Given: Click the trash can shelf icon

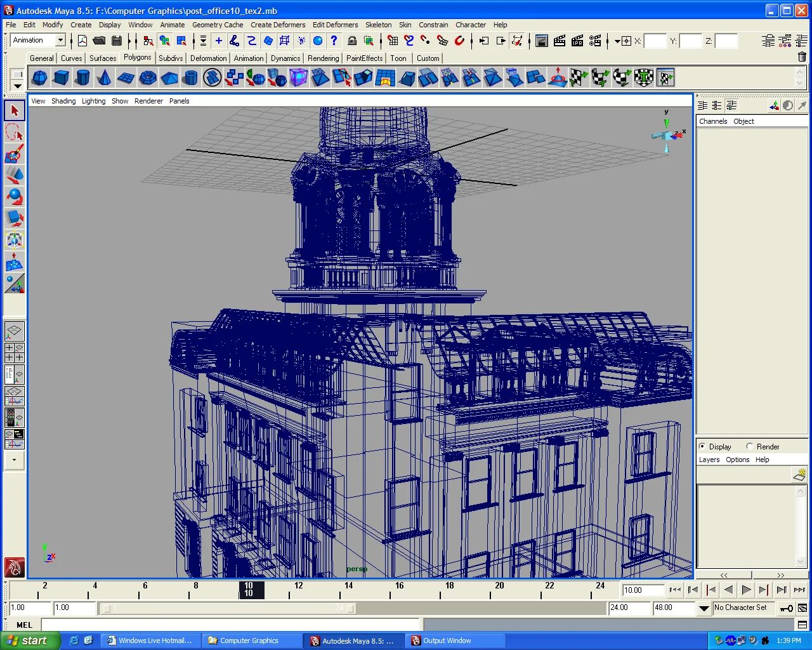Looking at the screenshot, I should click(x=802, y=57).
